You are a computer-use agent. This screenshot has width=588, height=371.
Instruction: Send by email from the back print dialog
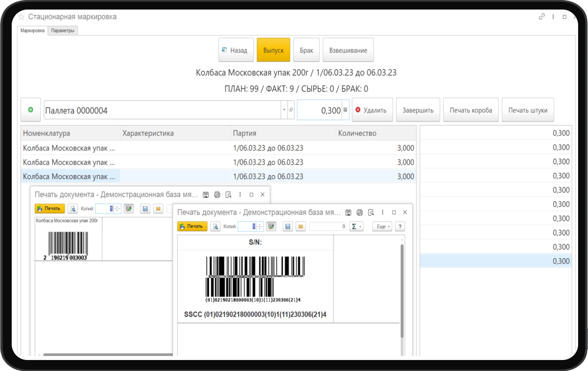click(x=158, y=209)
